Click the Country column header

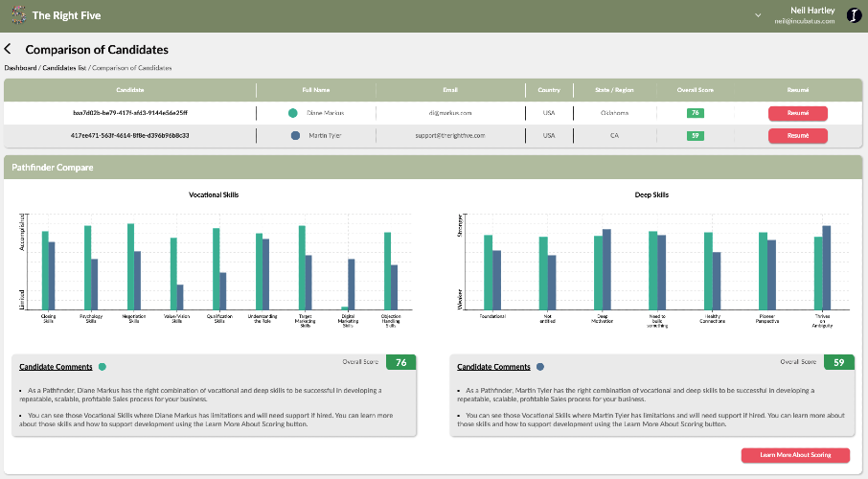pos(549,90)
